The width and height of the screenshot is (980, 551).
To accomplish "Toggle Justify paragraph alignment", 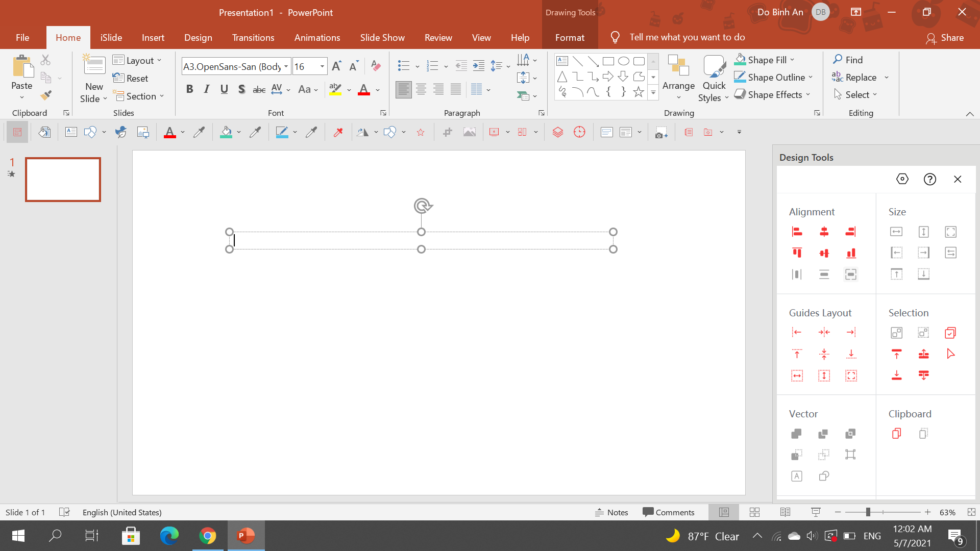I will click(x=455, y=90).
